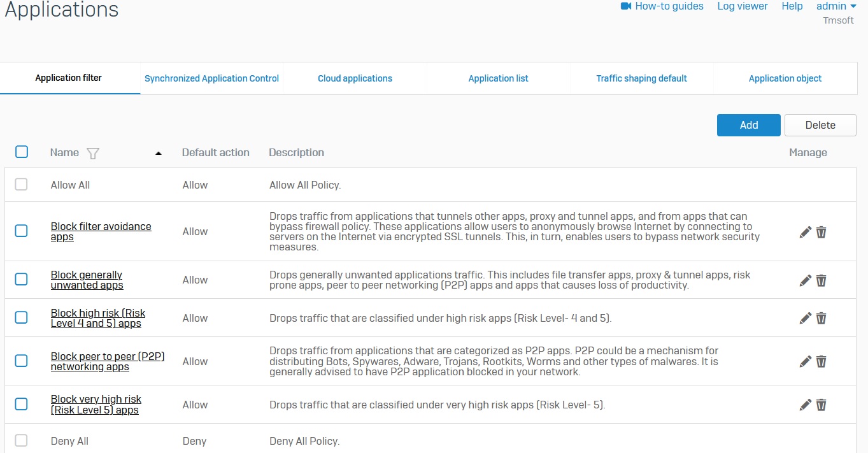Delete the Block very high risk apps policy
The height and width of the screenshot is (453, 868).
point(822,405)
